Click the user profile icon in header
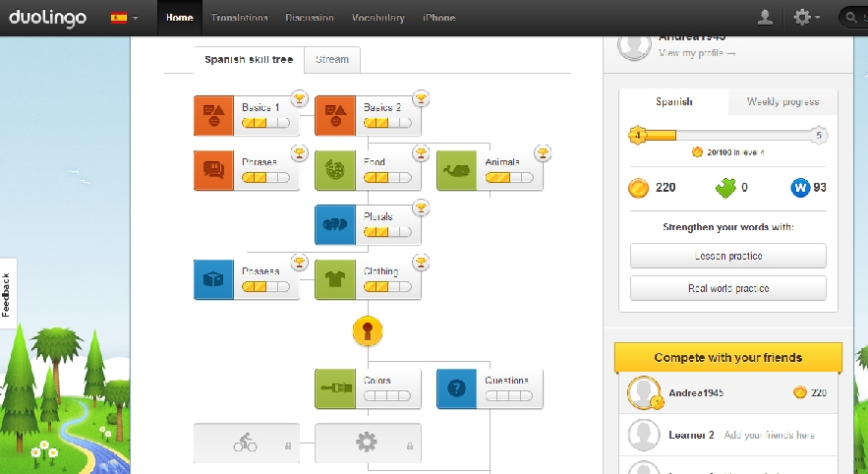868x474 pixels. tap(765, 18)
